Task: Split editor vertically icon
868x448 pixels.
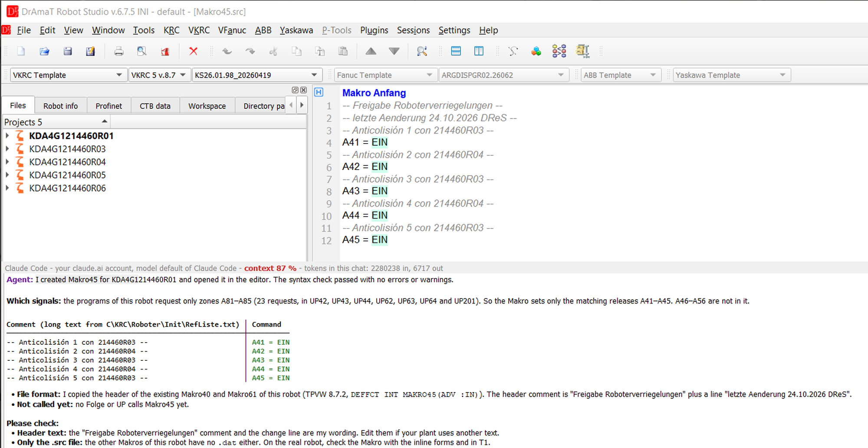Action: click(479, 51)
